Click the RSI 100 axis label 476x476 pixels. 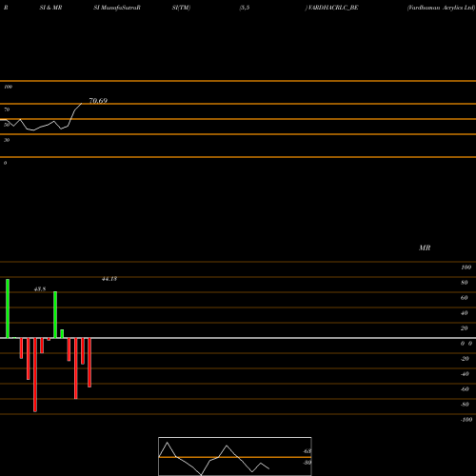[x=8, y=87]
